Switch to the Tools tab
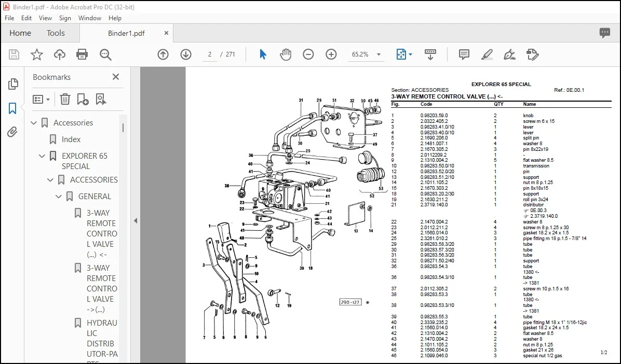Image resolution: width=621 pixels, height=364 pixels. coord(56,33)
